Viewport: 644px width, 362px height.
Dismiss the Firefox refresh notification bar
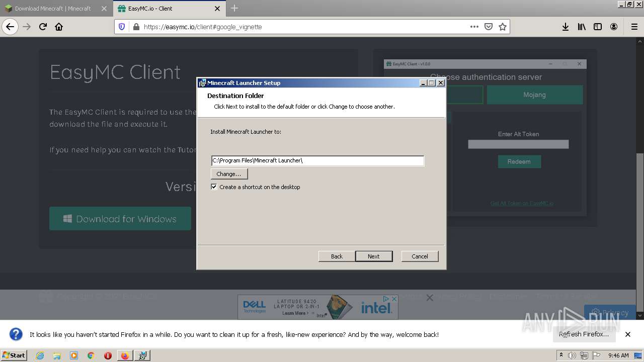(x=627, y=334)
